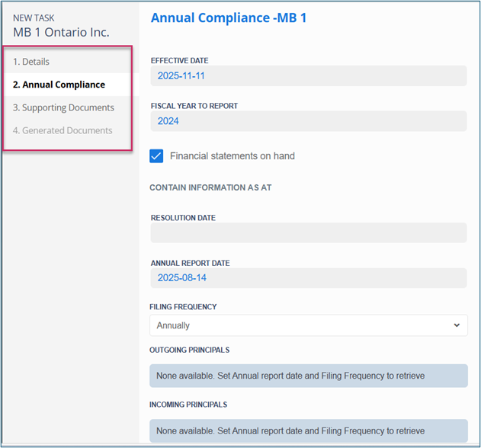Open step 1. Details in sidebar

point(31,62)
